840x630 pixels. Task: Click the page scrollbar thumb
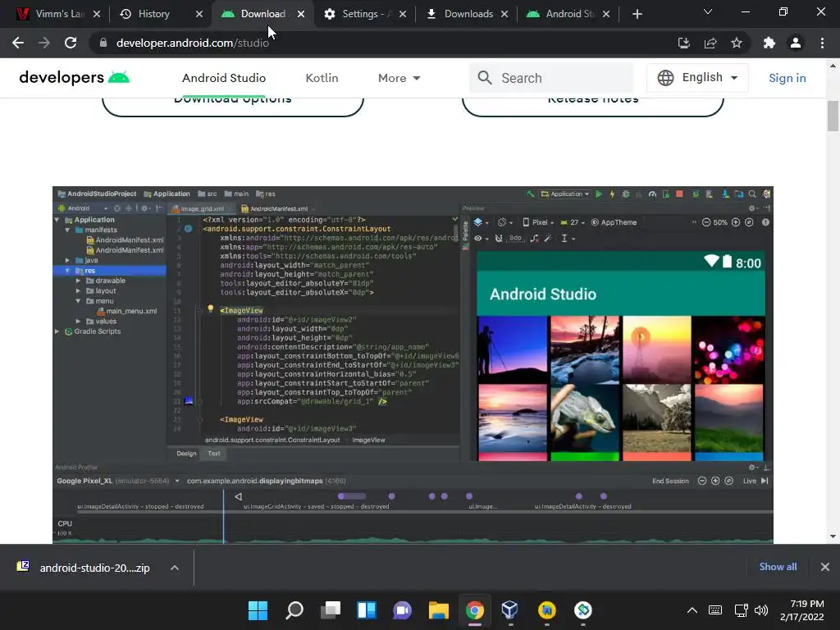click(833, 116)
